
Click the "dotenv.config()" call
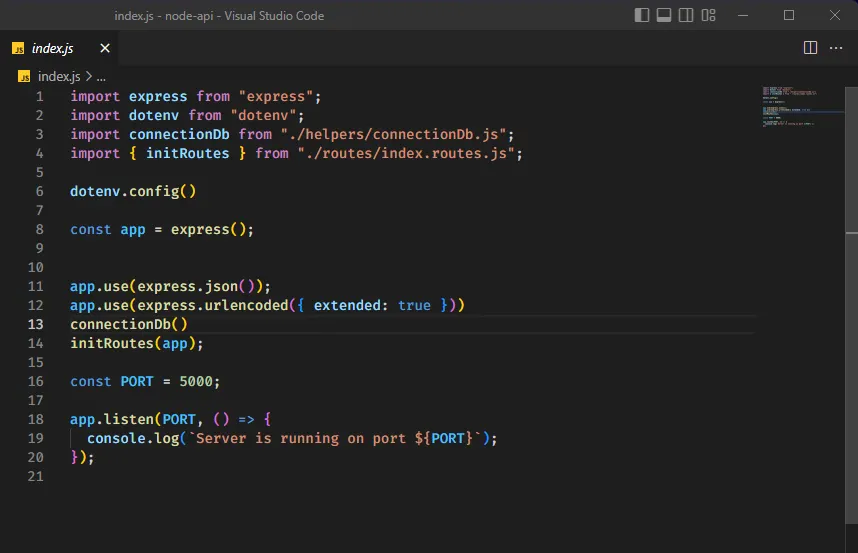tap(133, 191)
